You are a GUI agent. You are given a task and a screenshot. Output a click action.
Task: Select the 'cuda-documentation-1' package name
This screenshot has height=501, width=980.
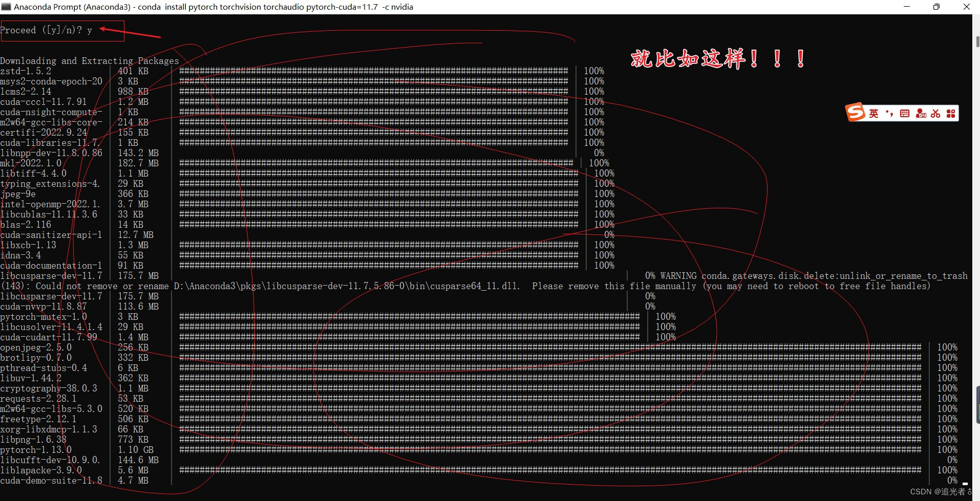[51, 266]
